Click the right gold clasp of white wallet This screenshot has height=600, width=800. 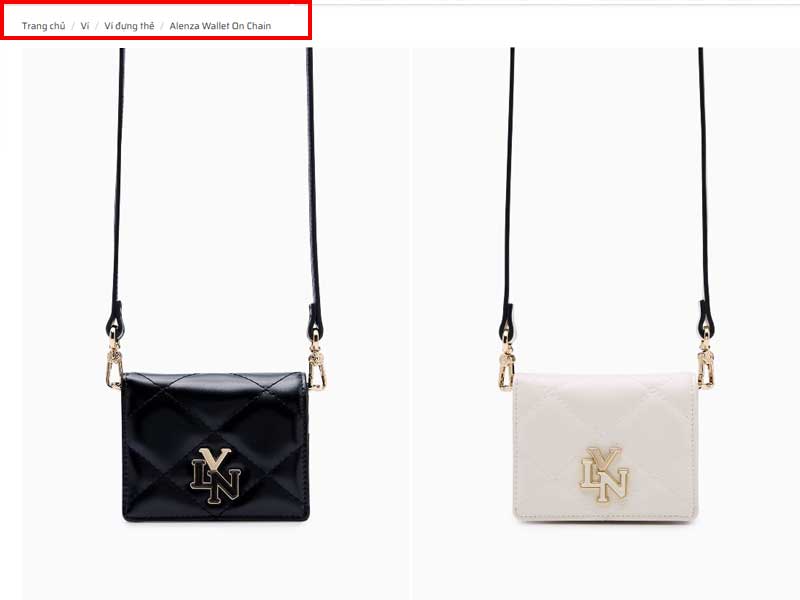(706, 358)
